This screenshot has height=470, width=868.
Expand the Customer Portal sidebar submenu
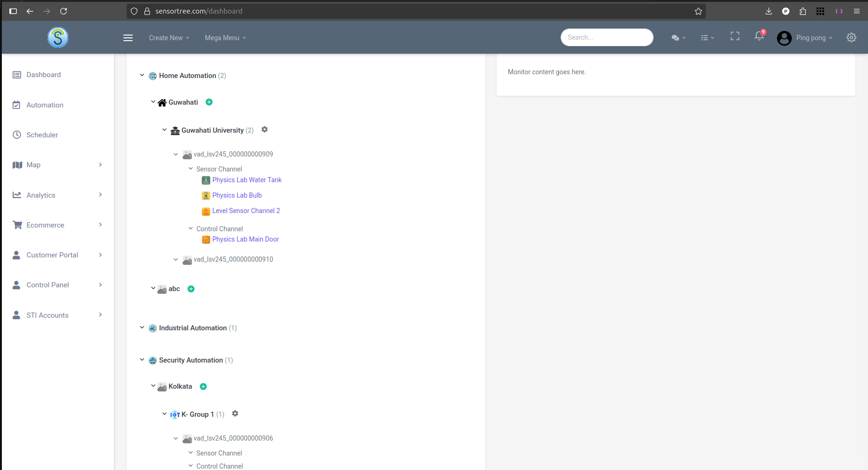pos(100,255)
